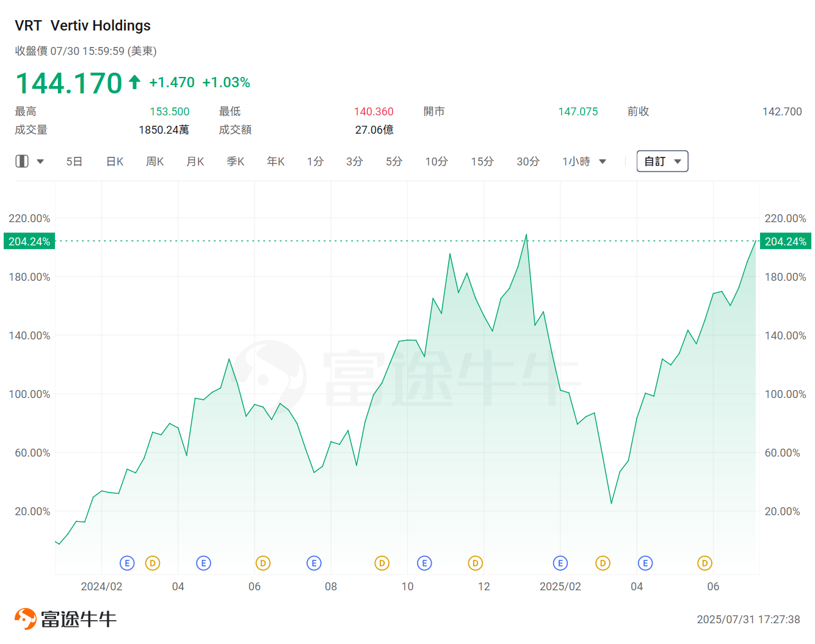The height and width of the screenshot is (644, 815).
Task: Open the chart layout dropdown arrow
Action: (40, 162)
